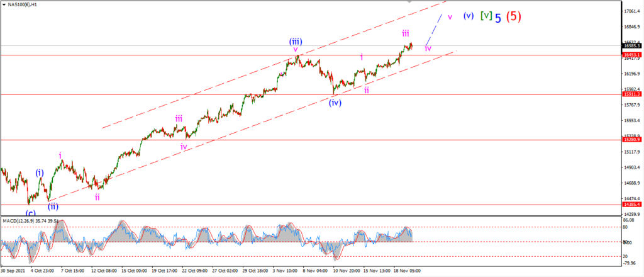Select the red 15911.3 price level tag
This screenshot has height=277, width=644.
tap(633, 94)
